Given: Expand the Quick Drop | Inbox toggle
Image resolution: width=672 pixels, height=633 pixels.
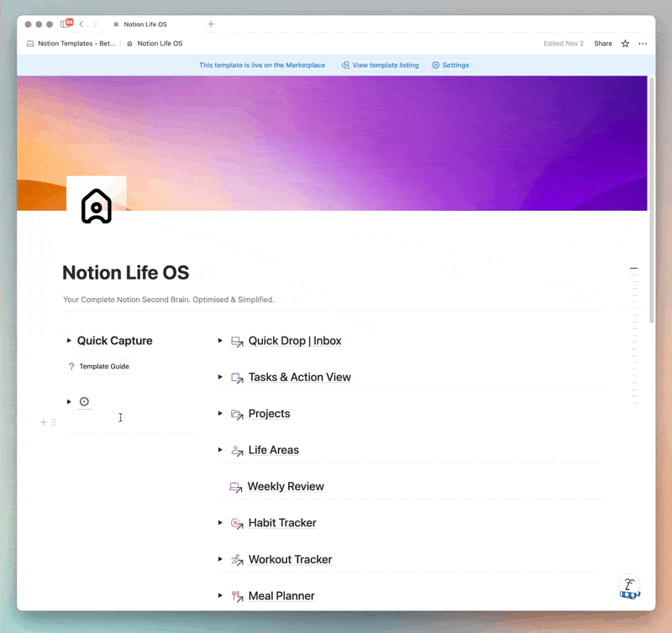Looking at the screenshot, I should pos(220,341).
